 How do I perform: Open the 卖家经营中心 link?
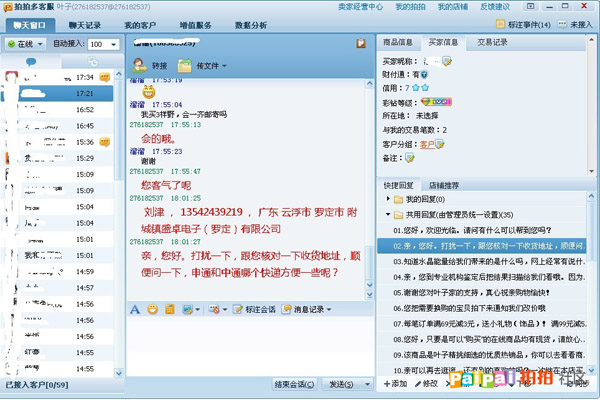pos(360,7)
